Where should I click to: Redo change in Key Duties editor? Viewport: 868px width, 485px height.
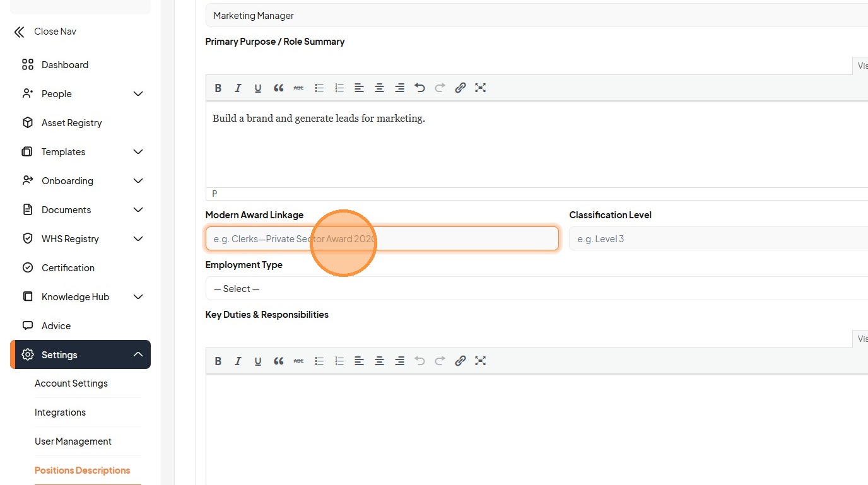(x=440, y=361)
